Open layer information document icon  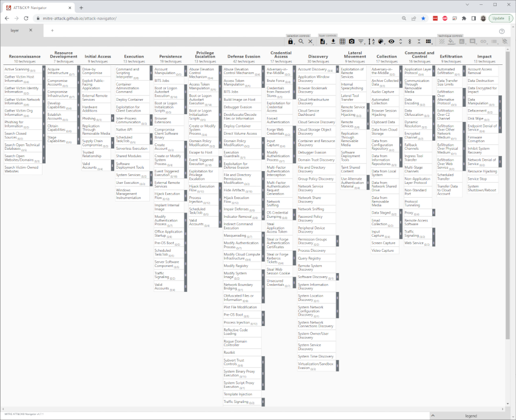tap(323, 41)
